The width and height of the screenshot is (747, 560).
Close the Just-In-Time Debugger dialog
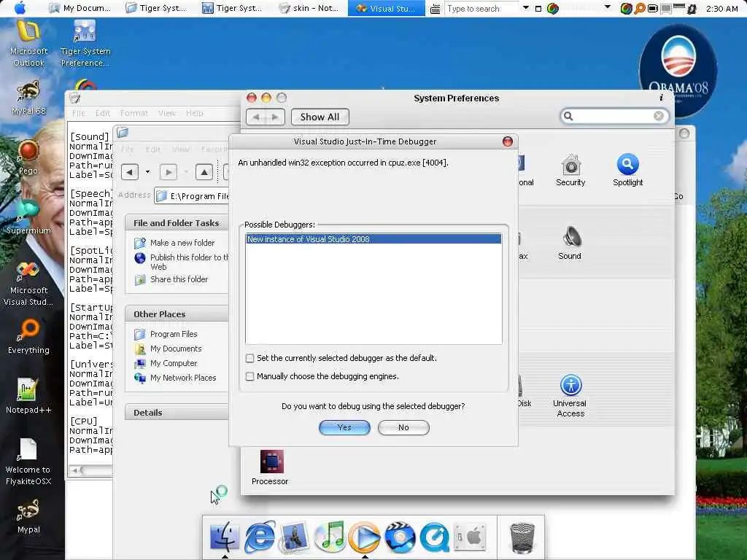[508, 141]
